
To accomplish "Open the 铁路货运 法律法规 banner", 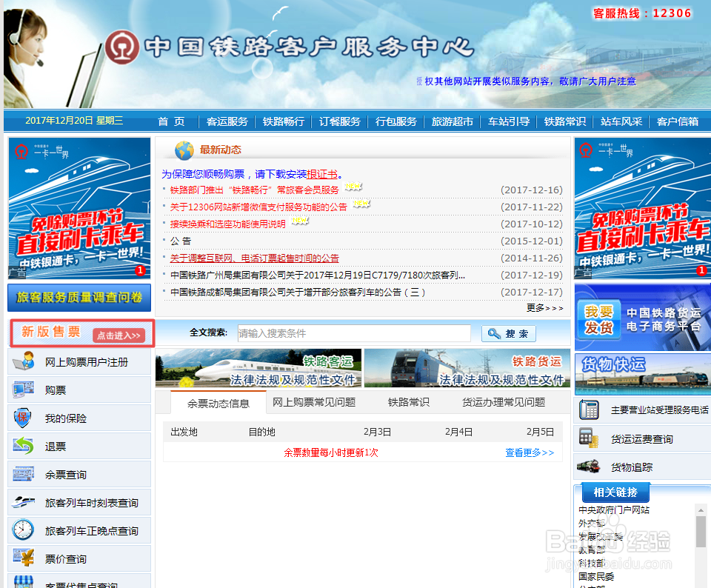I will tap(467, 367).
